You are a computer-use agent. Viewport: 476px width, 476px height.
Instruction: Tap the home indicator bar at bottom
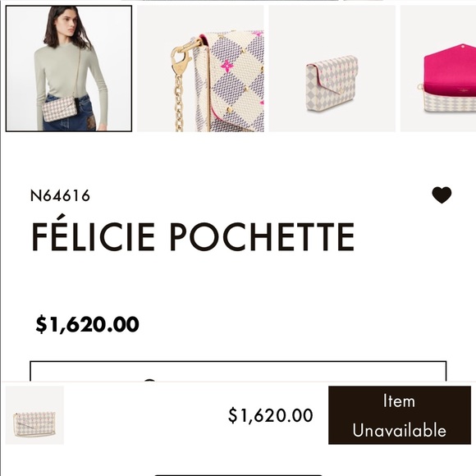point(238,474)
